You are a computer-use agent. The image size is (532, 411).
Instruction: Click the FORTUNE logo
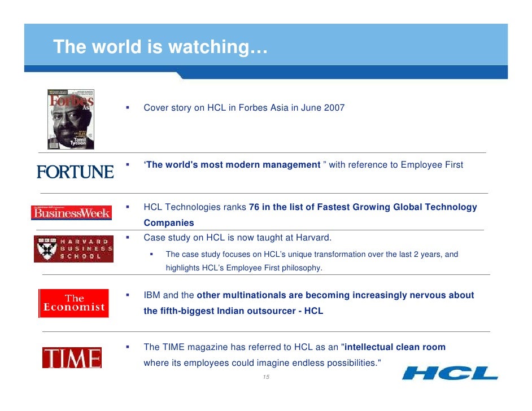tap(75, 172)
